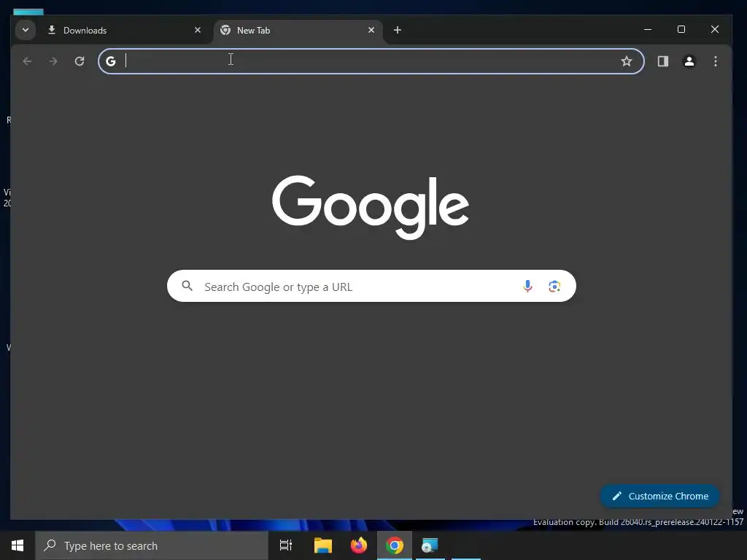Image resolution: width=747 pixels, height=560 pixels.
Task: Open the Windows Start menu
Action: coord(18,545)
